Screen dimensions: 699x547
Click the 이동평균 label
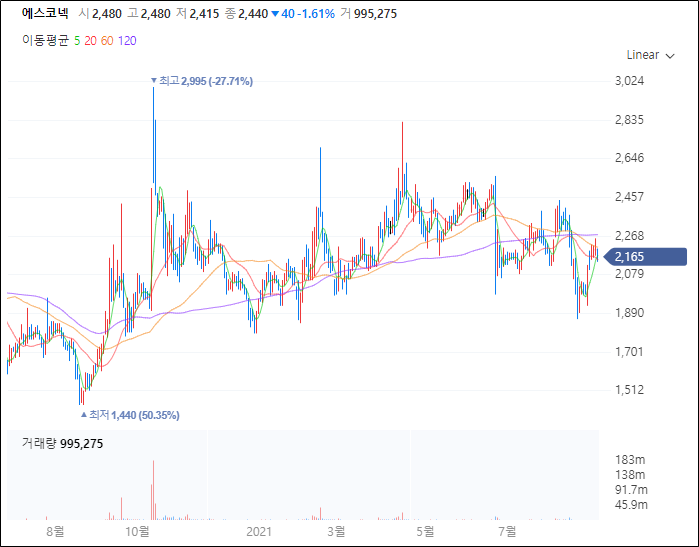tap(45, 41)
